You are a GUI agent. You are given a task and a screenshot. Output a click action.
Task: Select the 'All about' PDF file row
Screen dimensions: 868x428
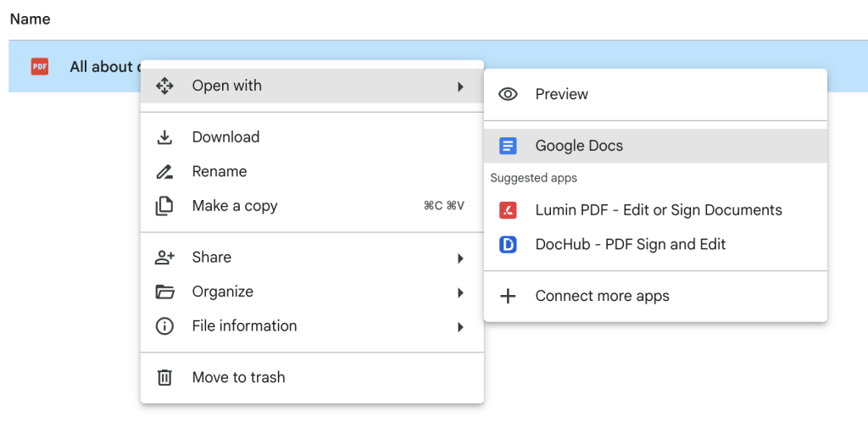point(438,66)
